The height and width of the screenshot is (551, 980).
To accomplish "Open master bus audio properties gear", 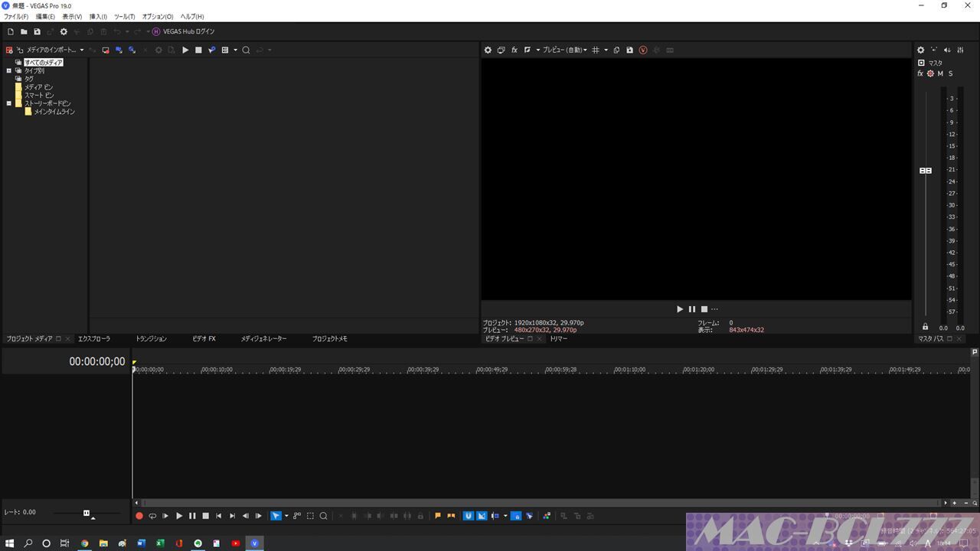I will pyautogui.click(x=921, y=51).
